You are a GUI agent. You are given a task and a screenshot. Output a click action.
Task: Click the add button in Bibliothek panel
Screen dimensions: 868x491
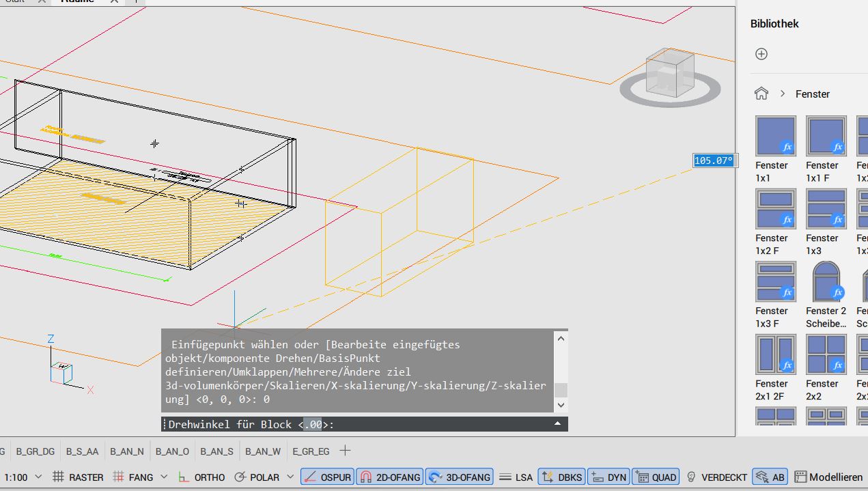[x=761, y=54]
